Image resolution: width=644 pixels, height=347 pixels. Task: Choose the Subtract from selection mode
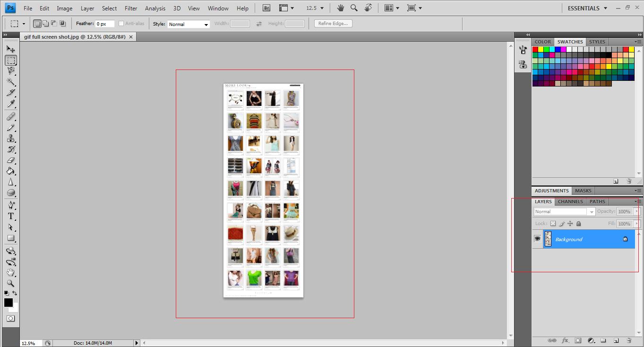pyautogui.click(x=54, y=24)
